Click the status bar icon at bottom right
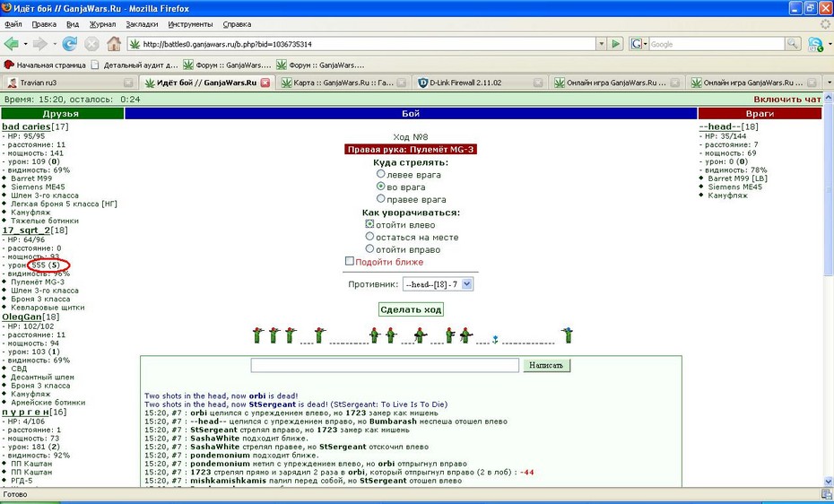 pos(826,494)
